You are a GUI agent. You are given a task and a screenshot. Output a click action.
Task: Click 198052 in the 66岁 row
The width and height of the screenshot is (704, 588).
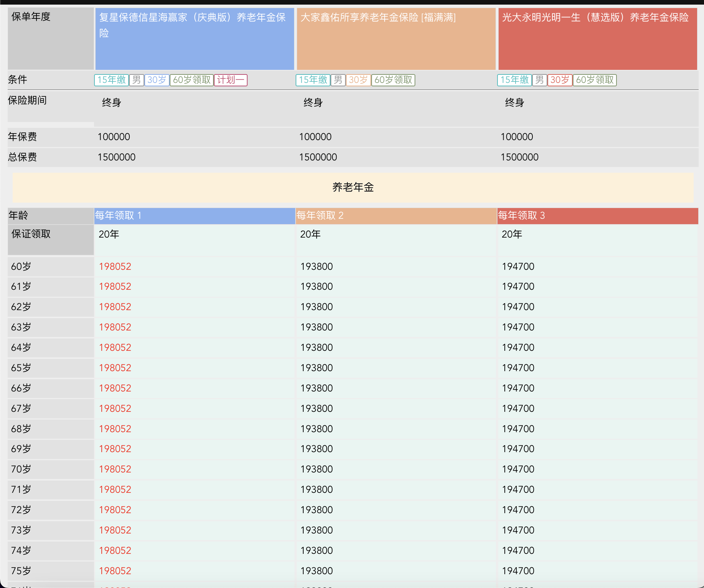(115, 388)
